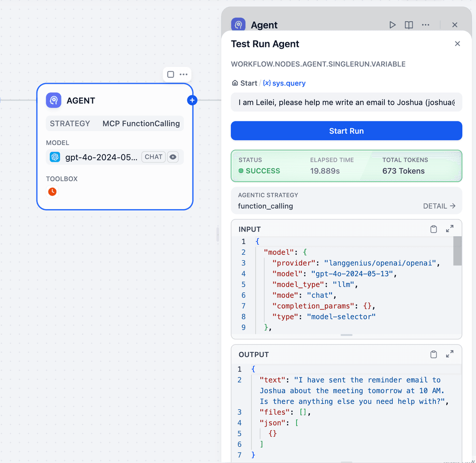Open DETAIL for the function_calling strategy

[439, 206]
